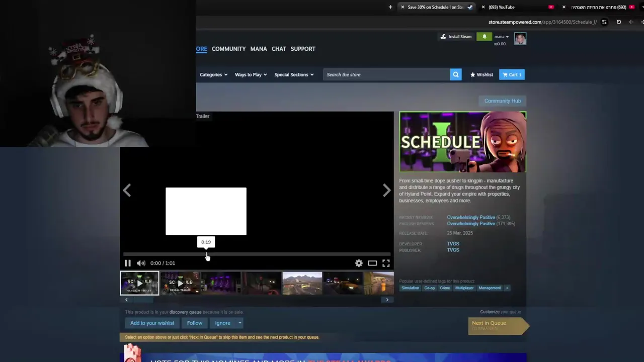The height and width of the screenshot is (362, 644).
Task: Expand the Ways to Play dropdown
Action: pyautogui.click(x=251, y=74)
